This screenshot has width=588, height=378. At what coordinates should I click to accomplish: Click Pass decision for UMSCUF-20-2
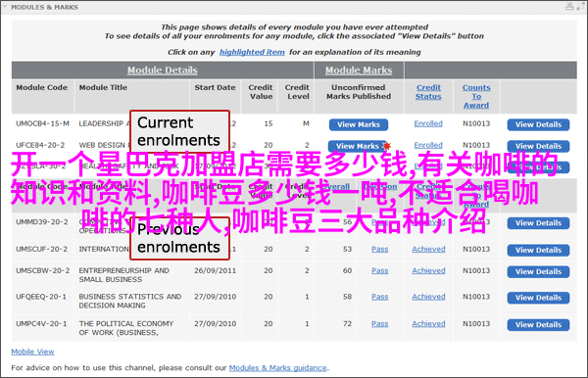pos(380,249)
